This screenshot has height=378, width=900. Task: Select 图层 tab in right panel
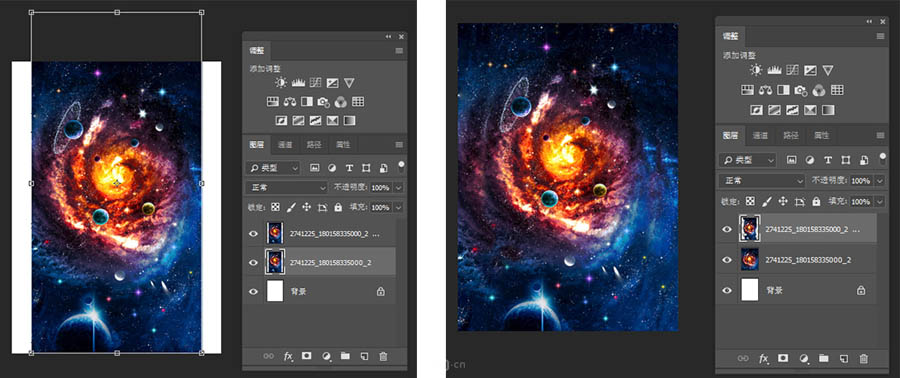click(x=731, y=135)
